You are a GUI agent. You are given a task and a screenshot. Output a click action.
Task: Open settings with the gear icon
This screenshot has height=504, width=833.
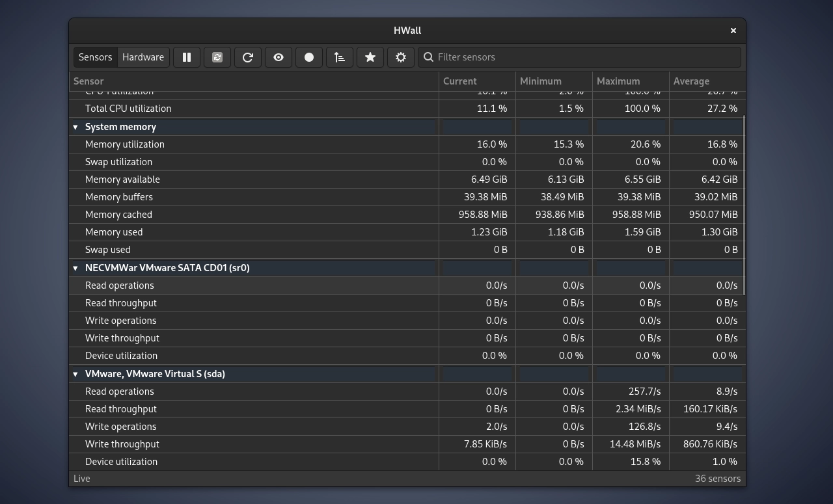click(x=401, y=57)
